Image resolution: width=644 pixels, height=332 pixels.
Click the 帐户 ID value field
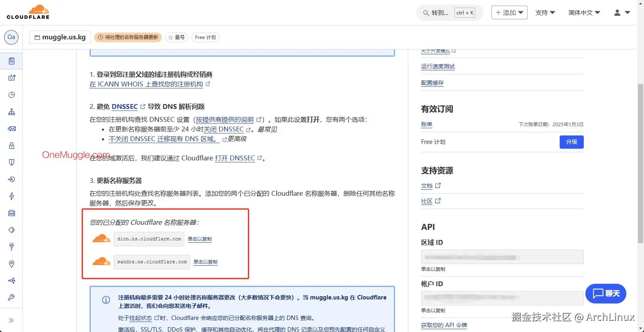(x=502, y=298)
